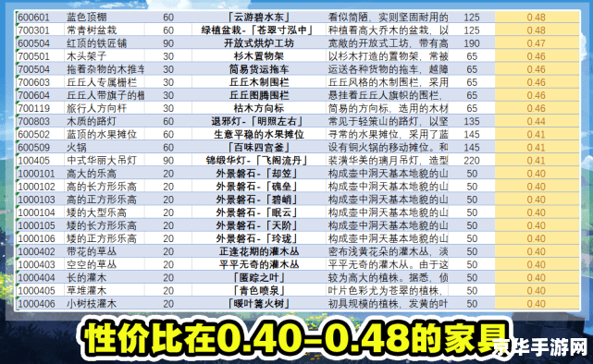The width and height of the screenshot is (593, 364).
Task: Select the name 丘丘图腾围栏
Action: tap(259, 95)
